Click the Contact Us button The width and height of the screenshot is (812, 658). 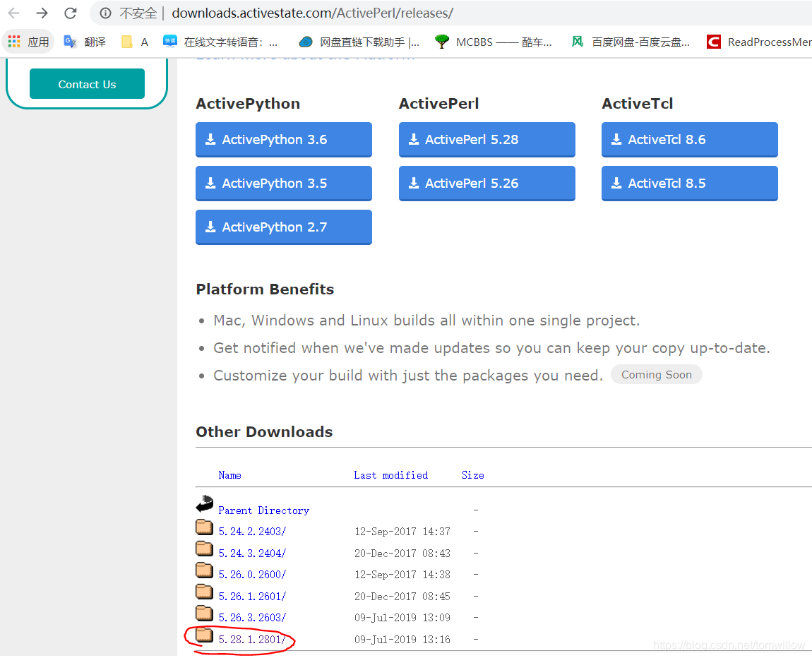[87, 84]
